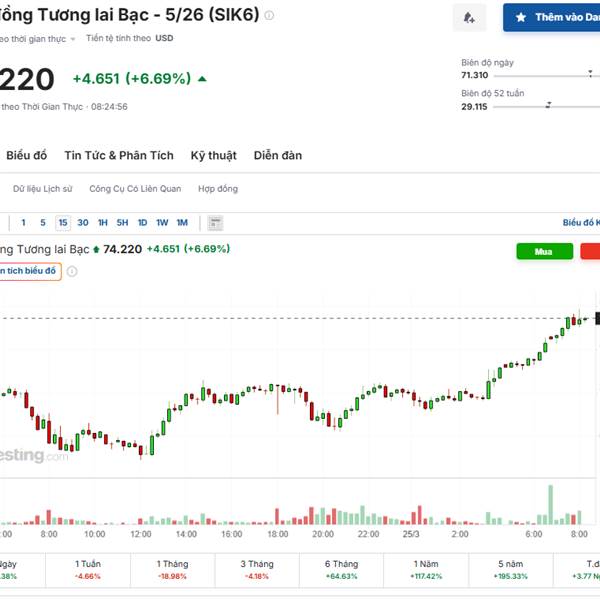Screen dimensions: 600x600
Task: Click the bell alert icon
Action: pyautogui.click(x=469, y=18)
